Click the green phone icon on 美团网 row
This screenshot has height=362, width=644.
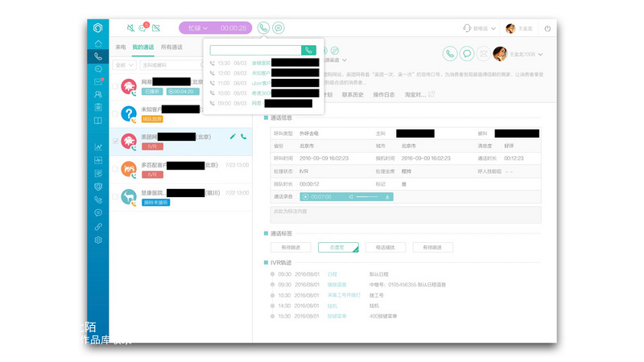[x=244, y=136]
